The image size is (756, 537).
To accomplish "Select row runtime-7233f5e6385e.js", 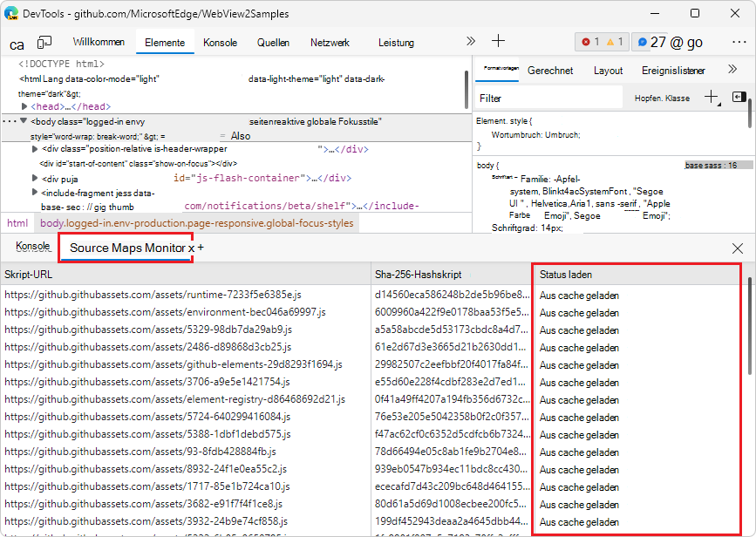I will (371, 295).
